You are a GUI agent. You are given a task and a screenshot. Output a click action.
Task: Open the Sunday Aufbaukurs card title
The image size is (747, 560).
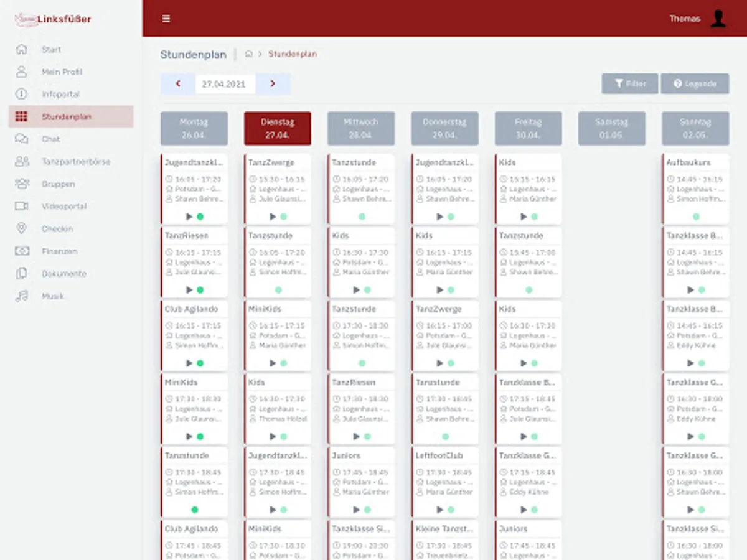point(688,162)
